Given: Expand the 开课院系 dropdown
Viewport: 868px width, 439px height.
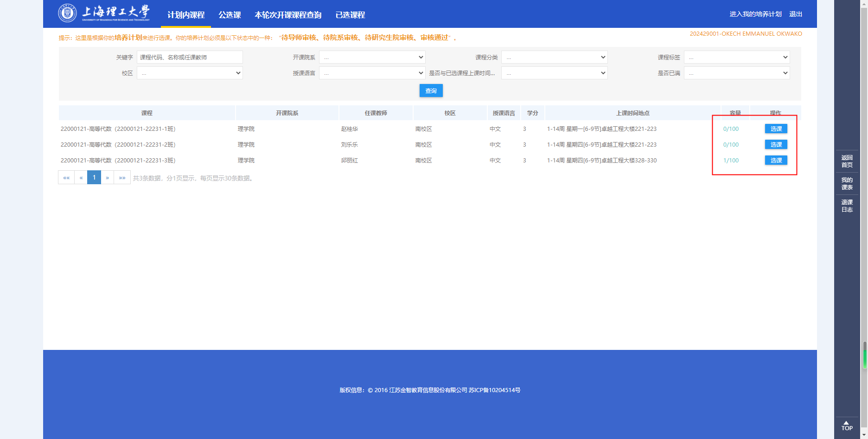Looking at the screenshot, I should [x=372, y=58].
